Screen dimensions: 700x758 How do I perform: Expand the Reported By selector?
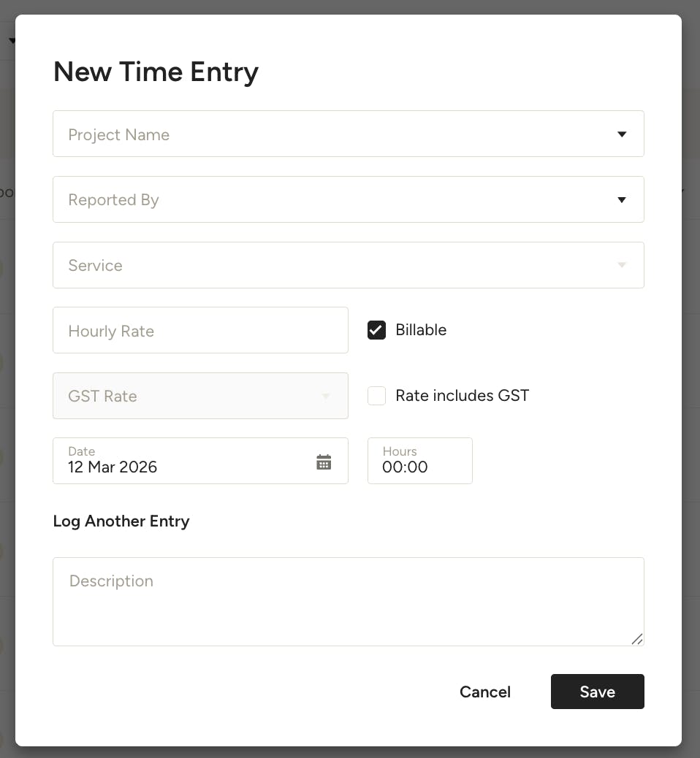tap(329, 200)
